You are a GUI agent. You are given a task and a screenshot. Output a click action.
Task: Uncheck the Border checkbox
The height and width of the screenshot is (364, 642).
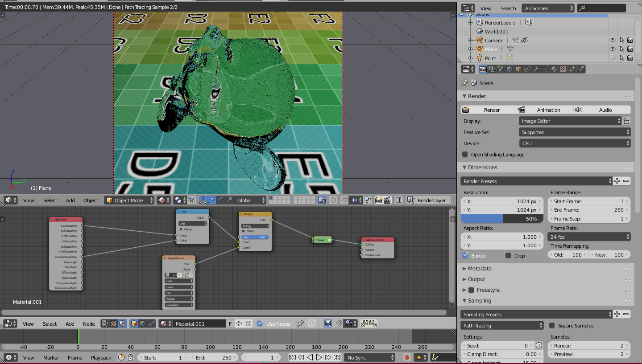click(465, 255)
